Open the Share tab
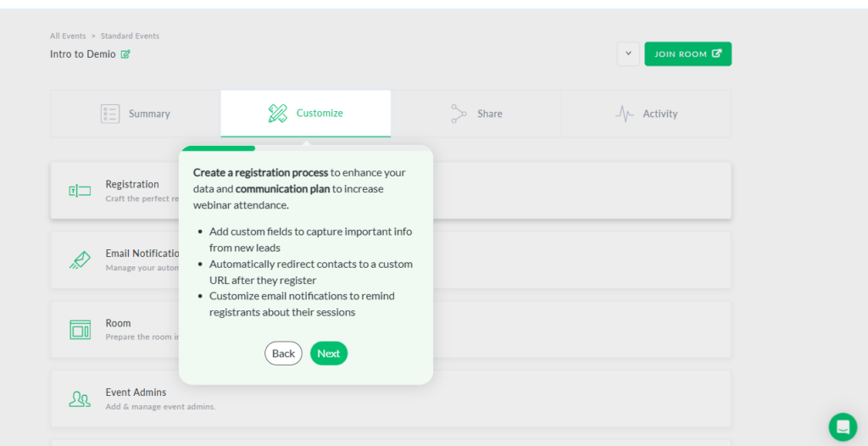Screen dimensions: 868x446 pos(476,114)
